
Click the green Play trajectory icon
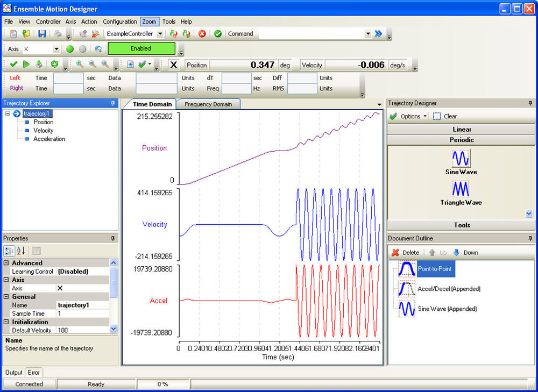click(25, 64)
